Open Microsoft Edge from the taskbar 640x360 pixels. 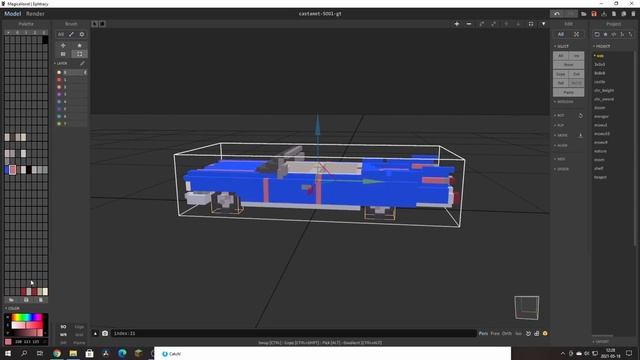[122, 353]
